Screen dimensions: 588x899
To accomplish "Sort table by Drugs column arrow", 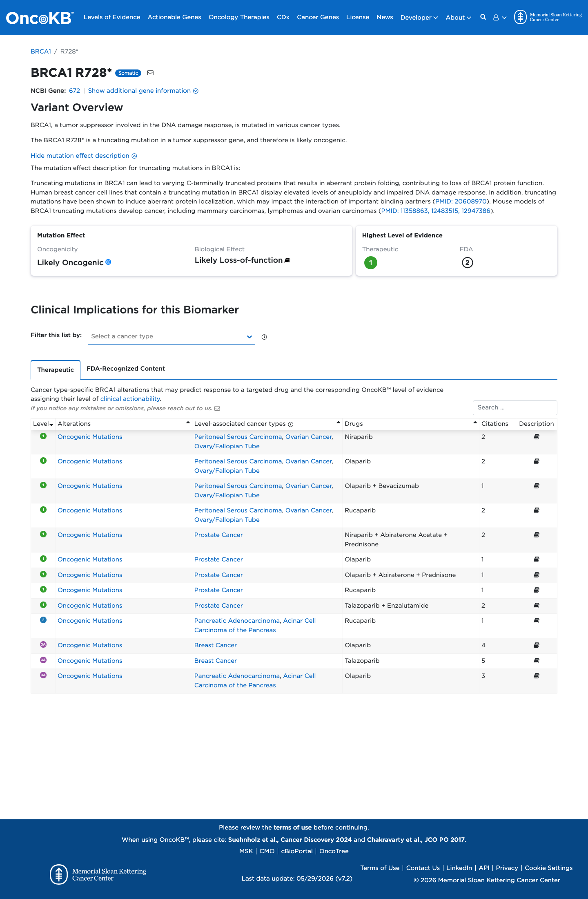I will (475, 423).
